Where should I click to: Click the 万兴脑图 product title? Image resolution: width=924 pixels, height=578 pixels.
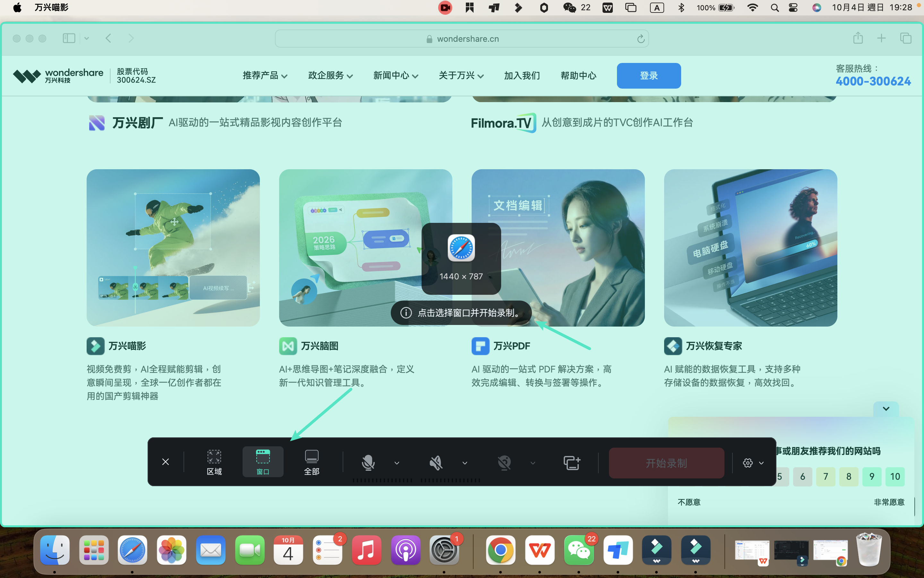pos(320,346)
